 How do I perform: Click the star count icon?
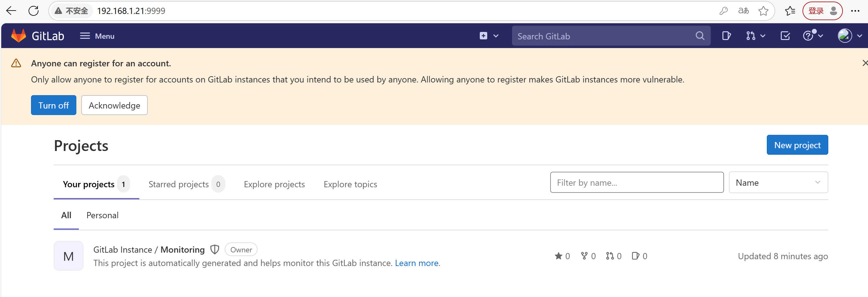click(x=558, y=256)
